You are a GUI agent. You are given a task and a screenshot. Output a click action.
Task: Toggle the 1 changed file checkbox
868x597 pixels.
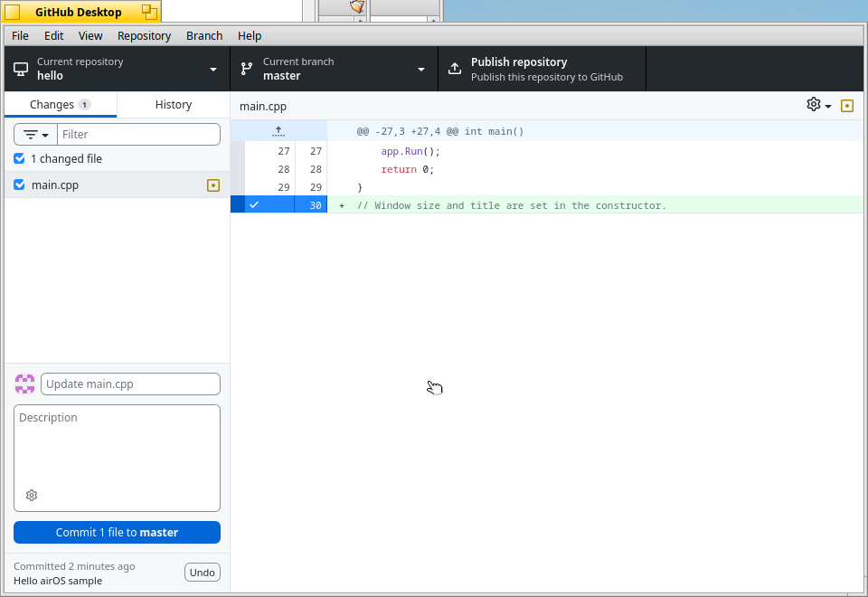tap(19, 159)
